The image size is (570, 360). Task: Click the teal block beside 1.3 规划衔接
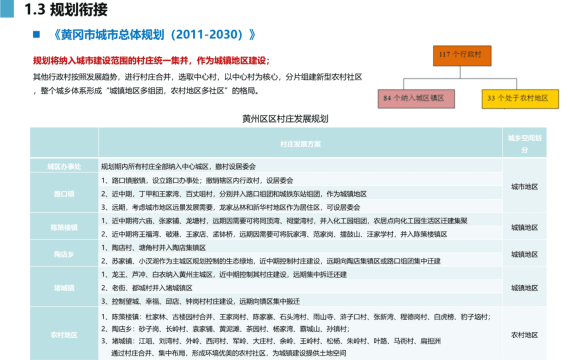[x=7, y=9]
